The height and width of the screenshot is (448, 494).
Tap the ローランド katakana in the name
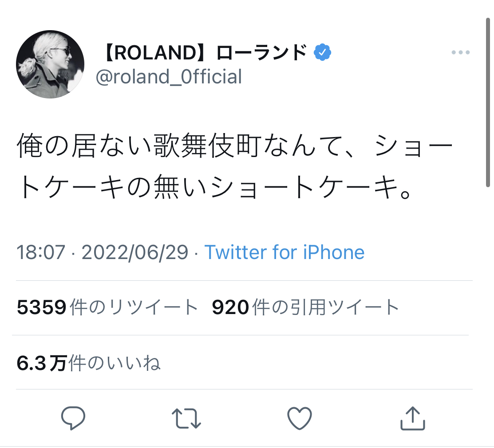tap(262, 54)
